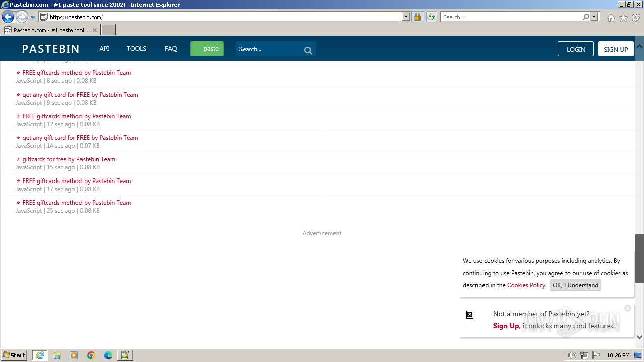Screen dimensions: 644x362
Task: Open the 17 sec ago FREE giftcards method paste
Action: point(76,181)
